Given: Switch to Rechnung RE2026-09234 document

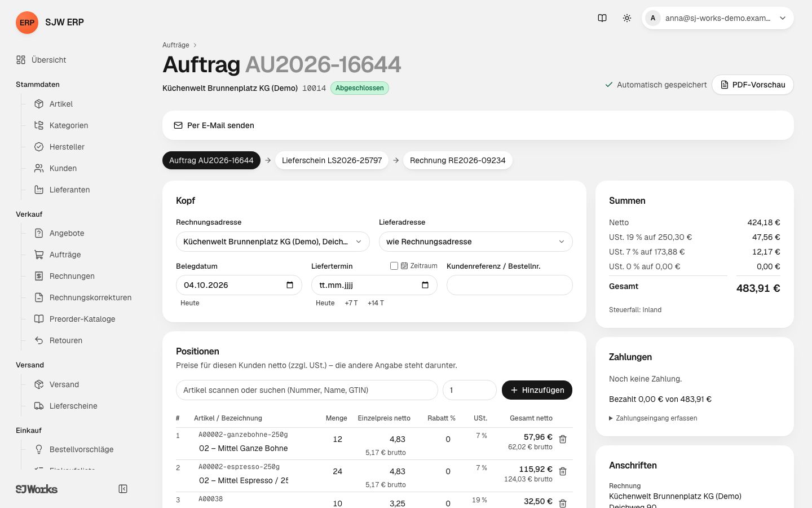Looking at the screenshot, I should pyautogui.click(x=457, y=160).
